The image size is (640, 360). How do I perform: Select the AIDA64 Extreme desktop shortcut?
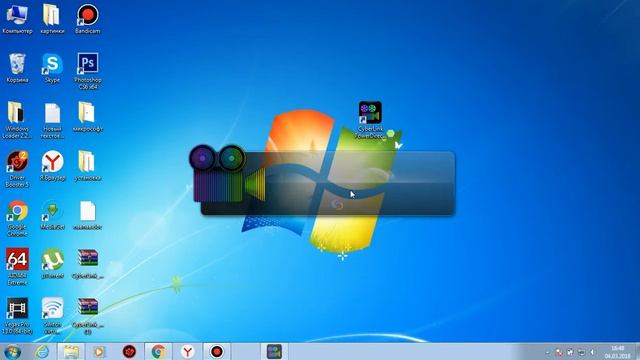[17, 267]
